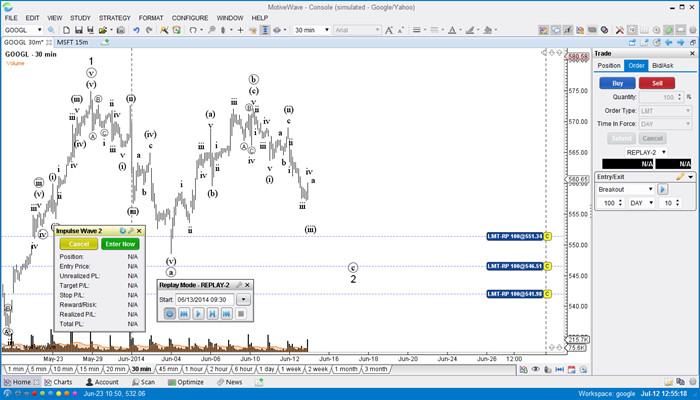This screenshot has width=700, height=400.
Task: Click the save floppy-disk icon
Action: [79, 30]
